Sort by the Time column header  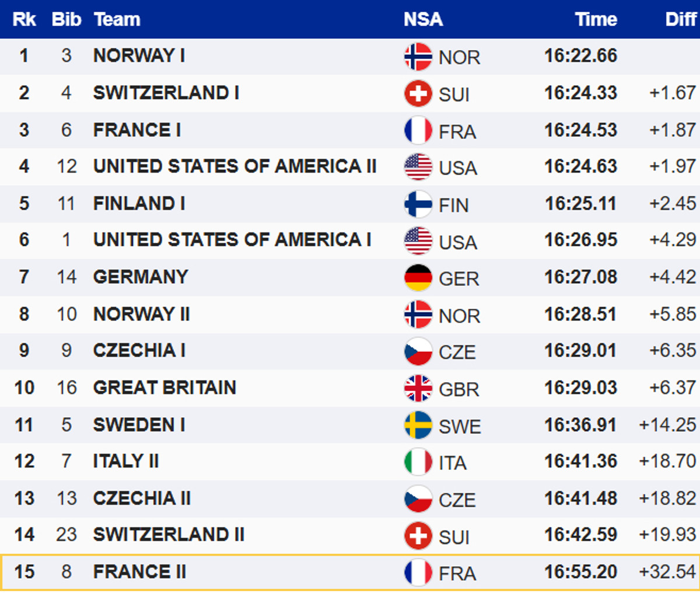pyautogui.click(x=596, y=19)
